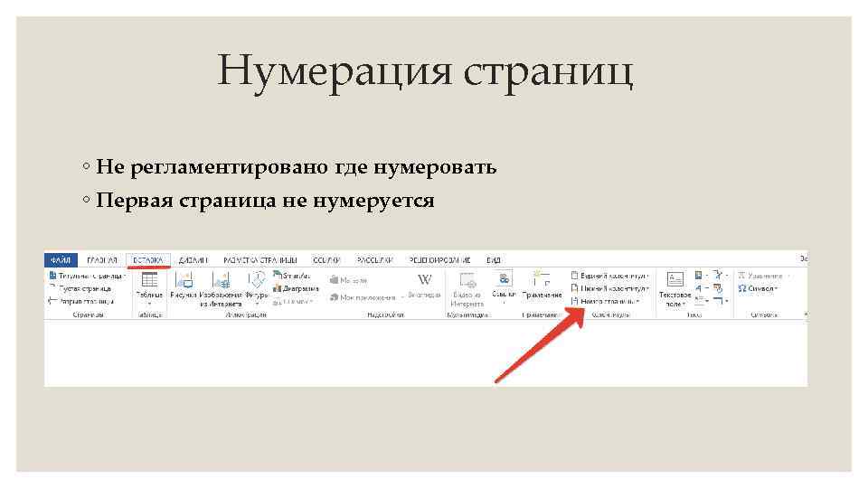868x488 pixels.
Task: Click the slide title Нумерация страниц
Action: click(x=425, y=71)
